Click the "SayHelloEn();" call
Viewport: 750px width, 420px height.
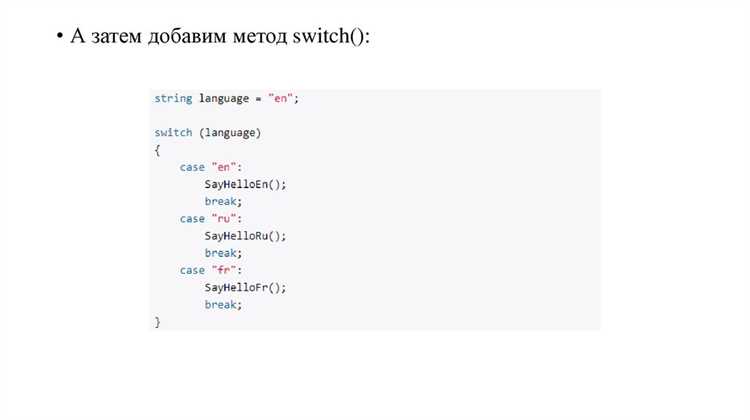click(245, 185)
